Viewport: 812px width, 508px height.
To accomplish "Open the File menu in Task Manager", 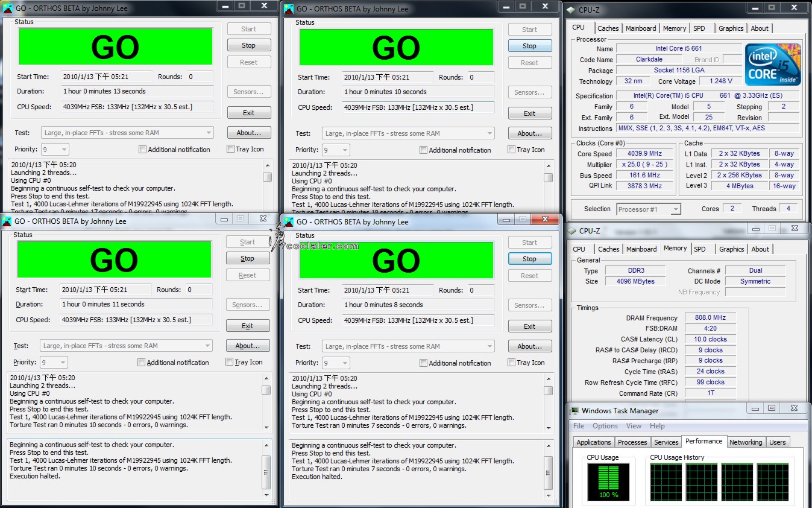I will click(x=579, y=426).
